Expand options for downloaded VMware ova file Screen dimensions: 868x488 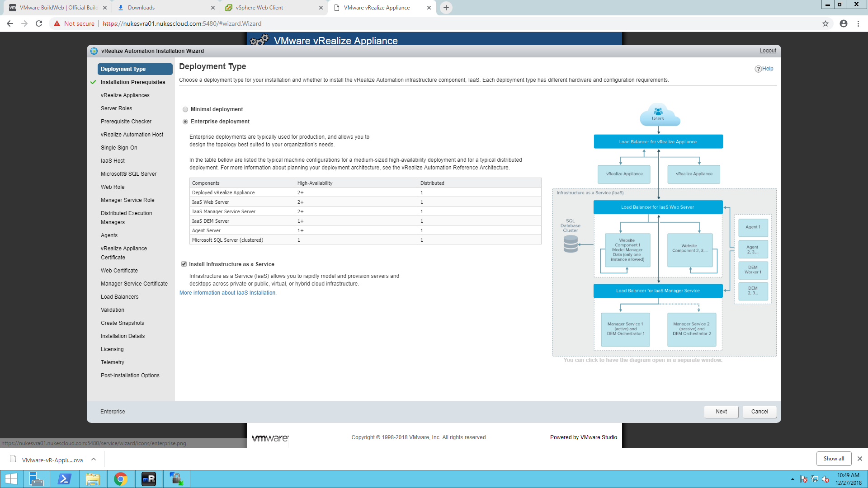(x=94, y=460)
